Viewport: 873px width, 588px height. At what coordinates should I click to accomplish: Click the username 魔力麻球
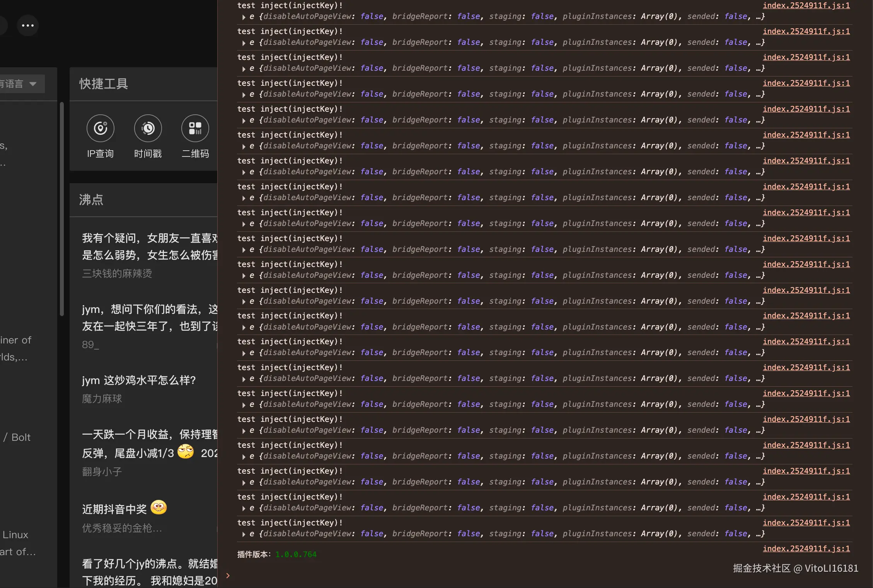click(101, 399)
